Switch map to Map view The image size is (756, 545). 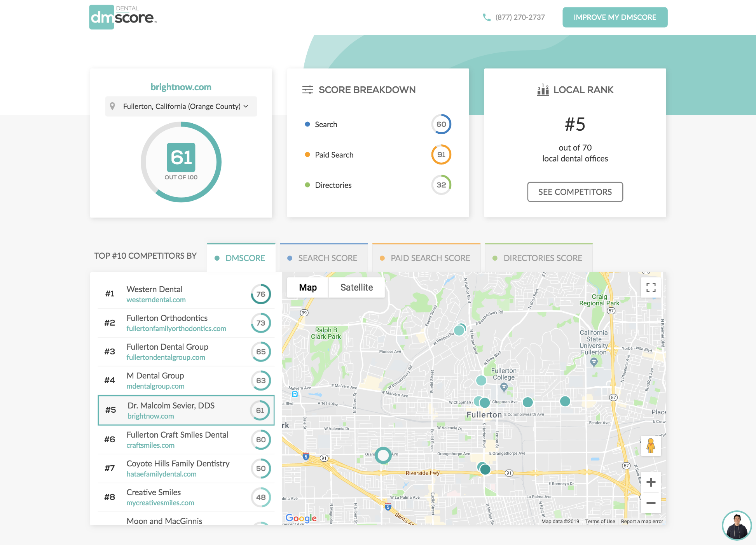pos(308,287)
